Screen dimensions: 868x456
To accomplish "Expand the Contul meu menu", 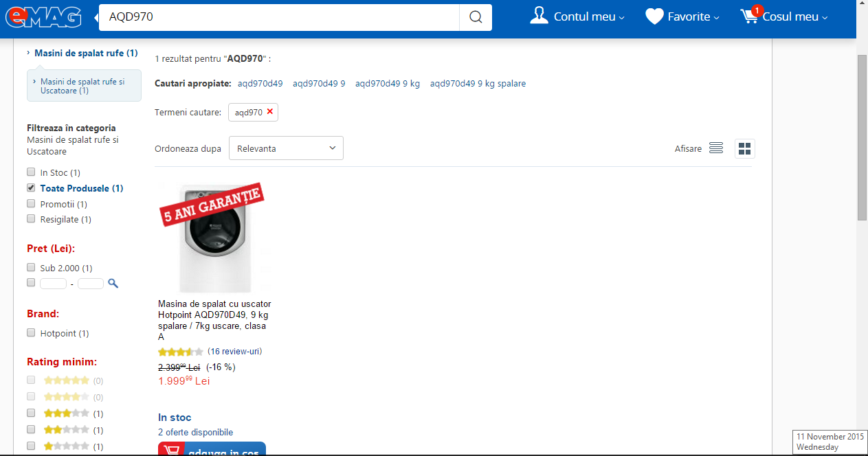I will (589, 17).
